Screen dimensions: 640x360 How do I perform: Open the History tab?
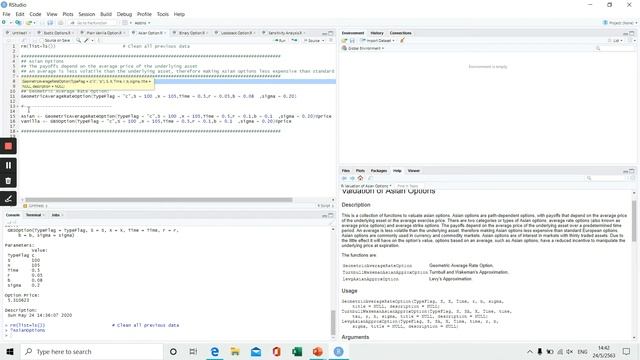377,33
